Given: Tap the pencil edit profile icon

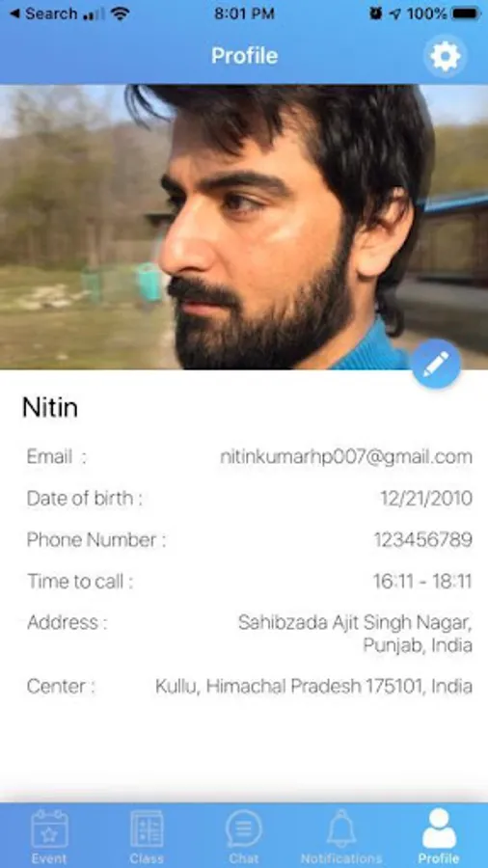Looking at the screenshot, I should pos(436,364).
